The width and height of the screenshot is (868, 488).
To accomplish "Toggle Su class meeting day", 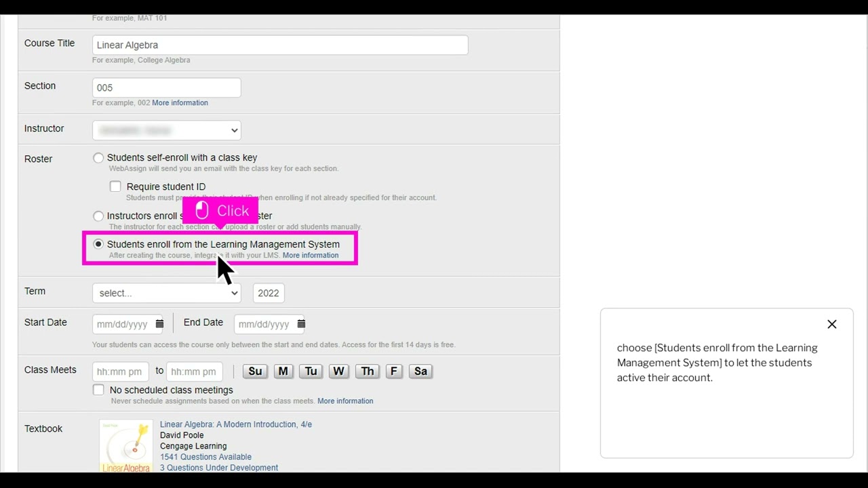I will 255,371.
